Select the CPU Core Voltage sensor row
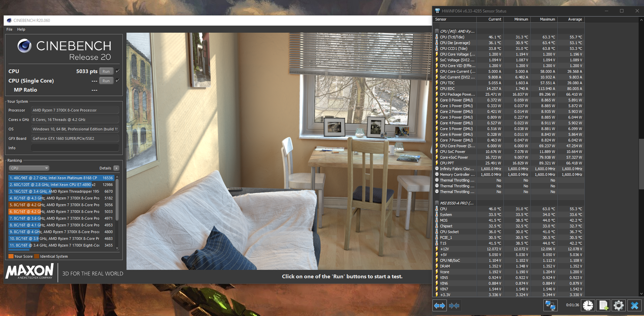The image size is (644, 316). point(509,54)
